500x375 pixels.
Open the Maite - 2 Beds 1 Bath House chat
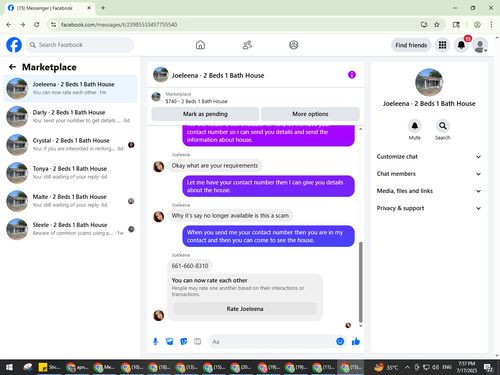click(70, 201)
